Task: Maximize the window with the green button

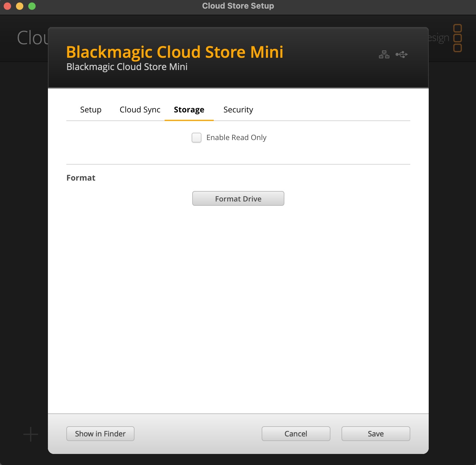Action: (32, 6)
